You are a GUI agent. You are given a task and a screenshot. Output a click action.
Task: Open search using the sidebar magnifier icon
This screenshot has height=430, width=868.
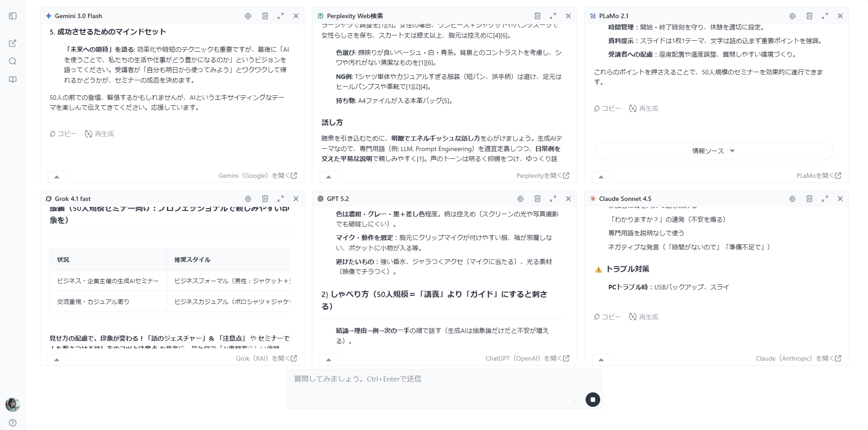coord(12,61)
